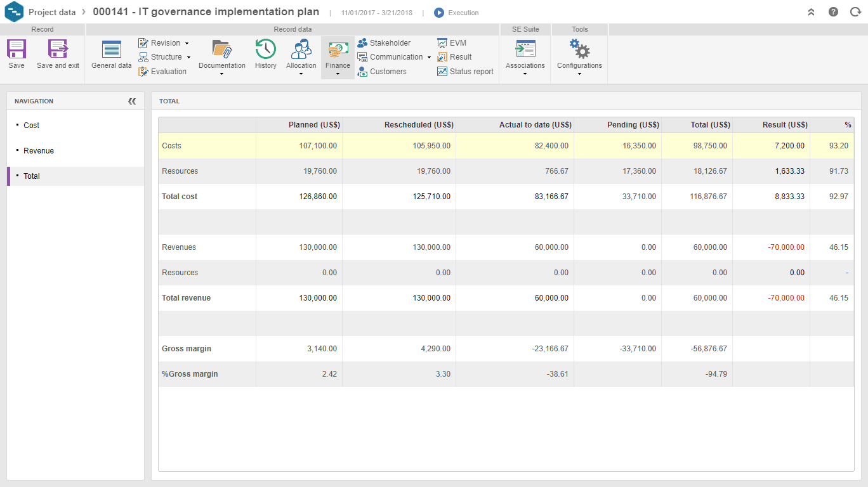Select Total in the navigation
Viewport: 868px width, 487px height.
point(76,176)
